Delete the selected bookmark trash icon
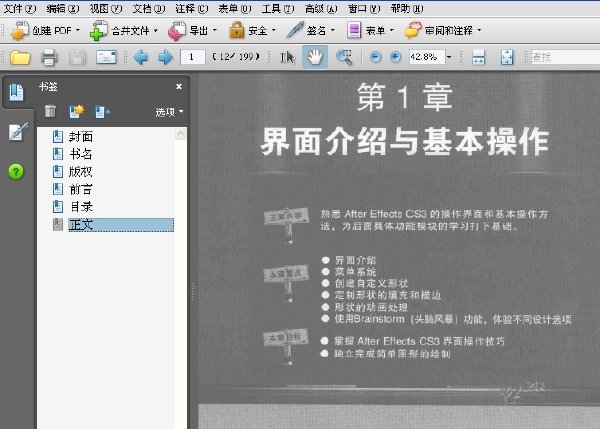600x429 pixels. 50,111
